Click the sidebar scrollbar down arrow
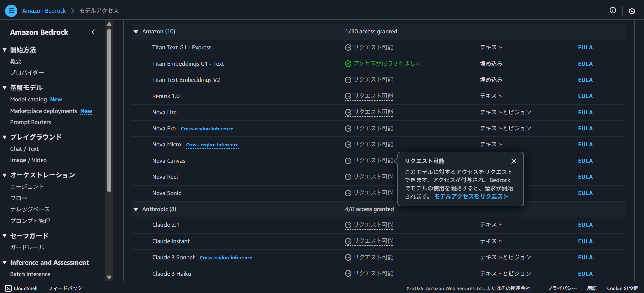Image resolution: width=644 pixels, height=293 pixels. pos(109,277)
